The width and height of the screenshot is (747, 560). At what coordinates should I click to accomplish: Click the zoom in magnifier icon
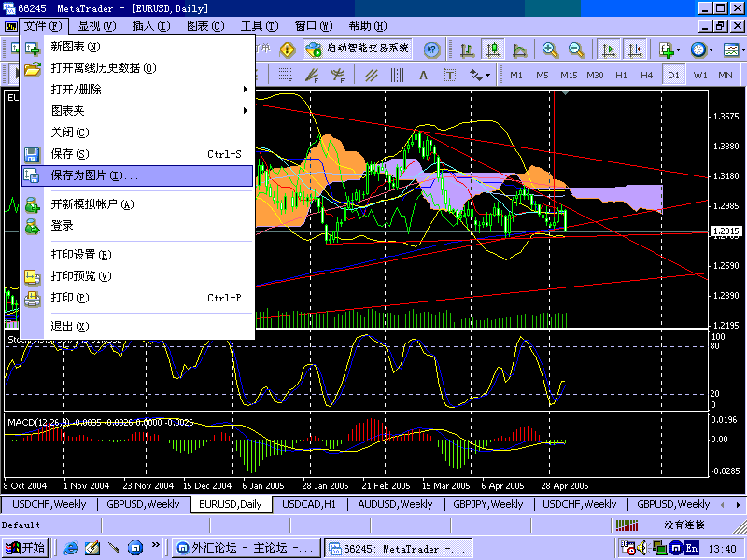[551, 49]
